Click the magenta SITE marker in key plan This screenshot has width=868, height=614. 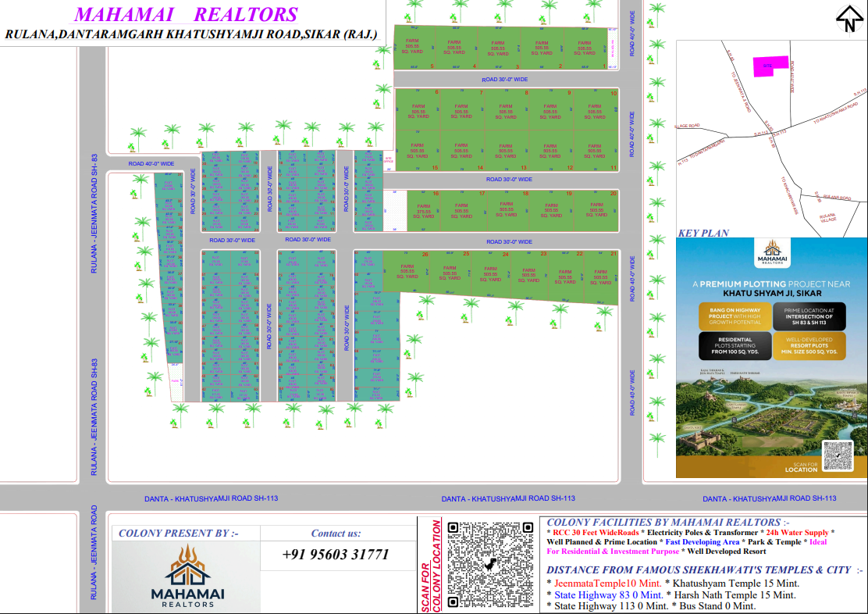770,66
